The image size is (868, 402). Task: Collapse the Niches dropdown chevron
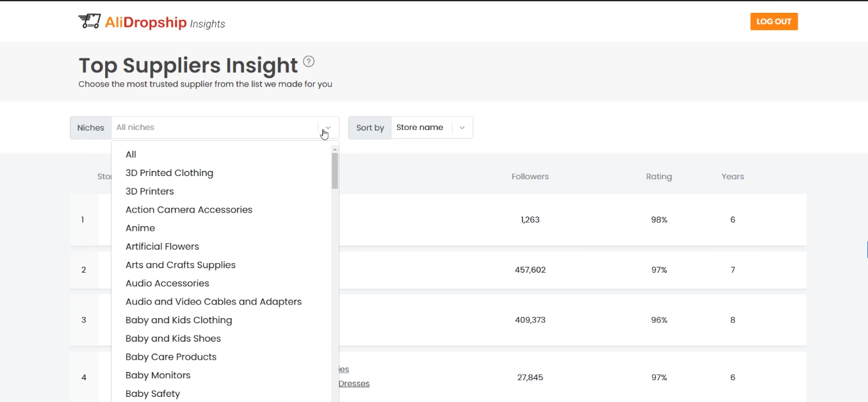coord(328,127)
